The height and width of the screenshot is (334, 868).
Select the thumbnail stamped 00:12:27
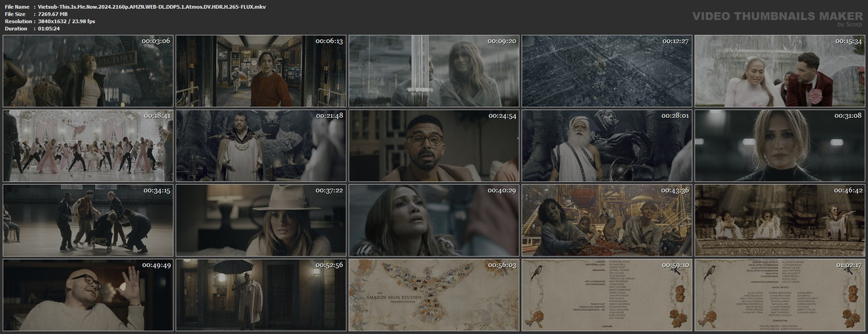click(x=607, y=71)
